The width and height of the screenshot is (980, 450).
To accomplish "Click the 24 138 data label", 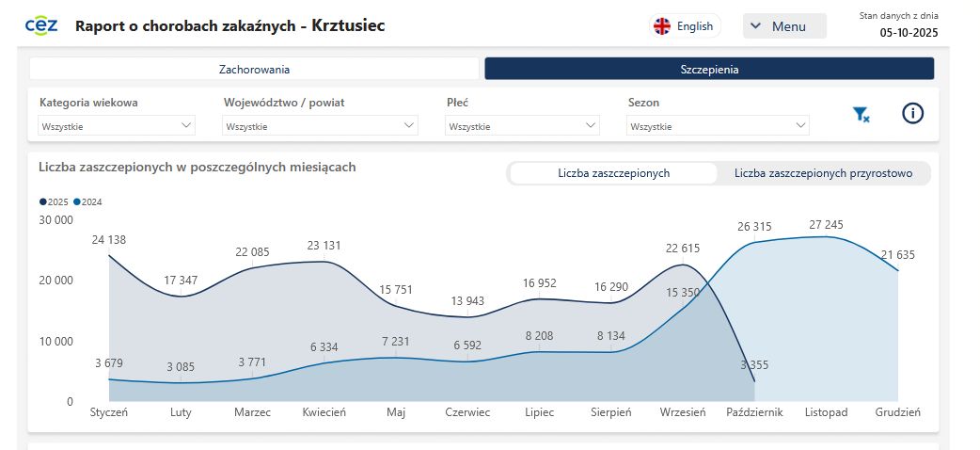I will click(108, 240).
